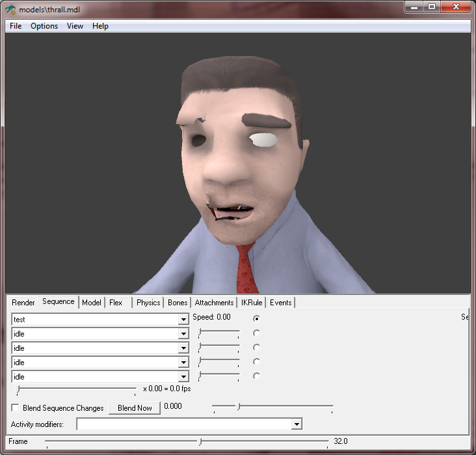
Task: Open the Activity modifiers dropdown
Action: click(x=297, y=424)
